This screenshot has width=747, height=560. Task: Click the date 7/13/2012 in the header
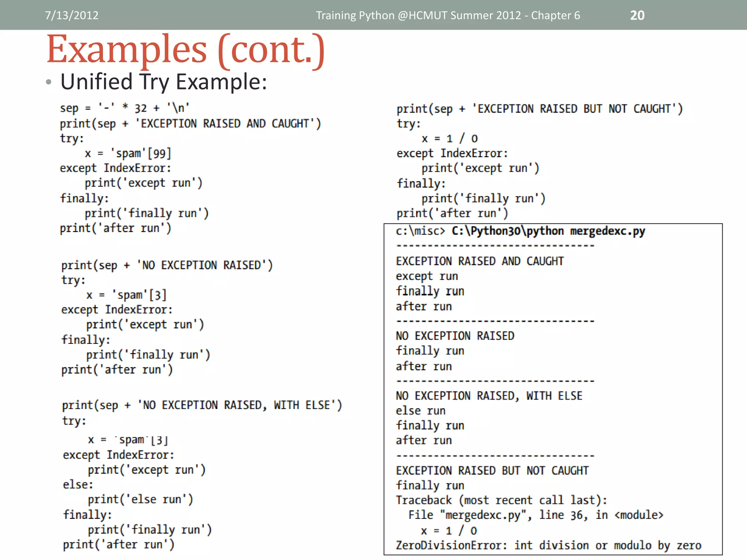tap(71, 15)
